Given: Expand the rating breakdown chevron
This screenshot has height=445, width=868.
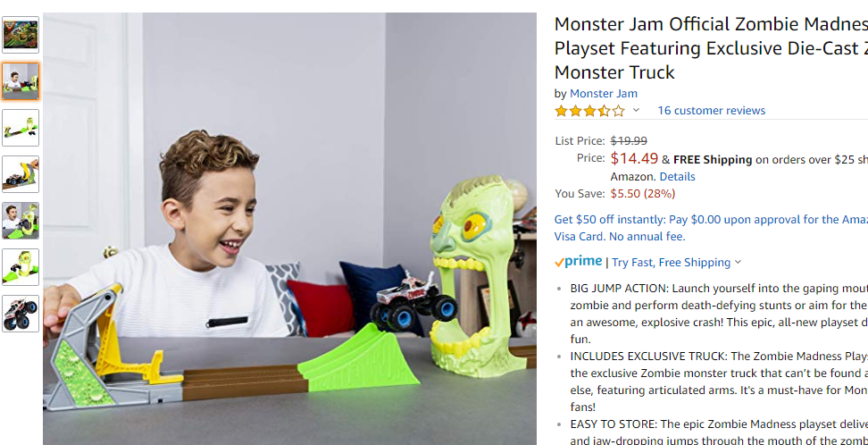Looking at the screenshot, I should [636, 110].
